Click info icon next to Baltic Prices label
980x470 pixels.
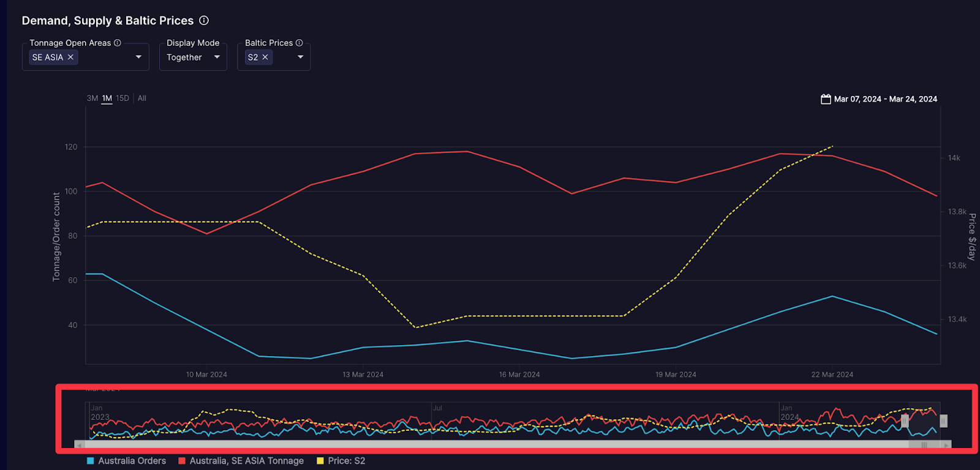coord(300,43)
